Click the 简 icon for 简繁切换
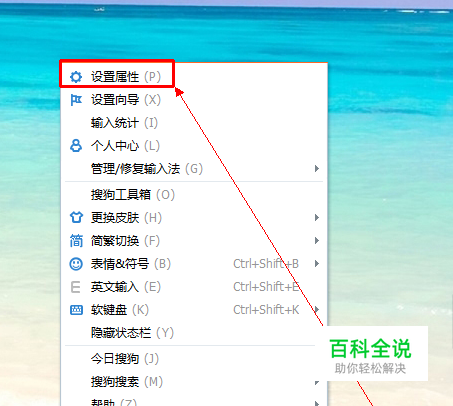 click(x=76, y=241)
